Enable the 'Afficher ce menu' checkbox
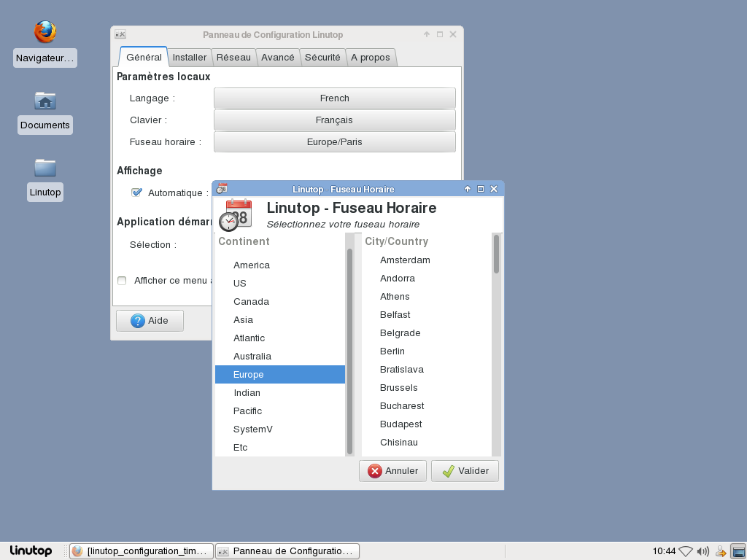The image size is (747, 560). pos(122,281)
